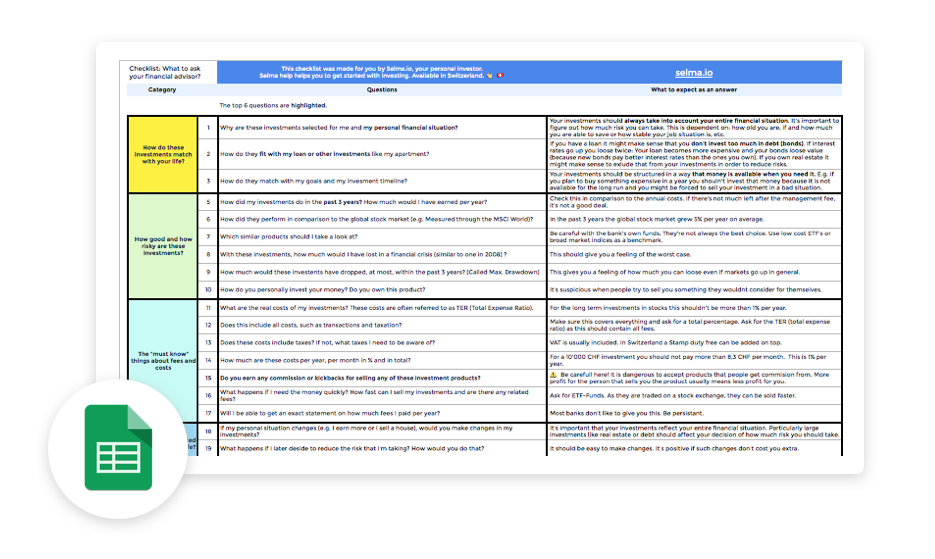Select 'What happens if I need the money quickly?' cell
Image resolution: width=935 pixels, height=559 pixels.
pyautogui.click(x=382, y=395)
